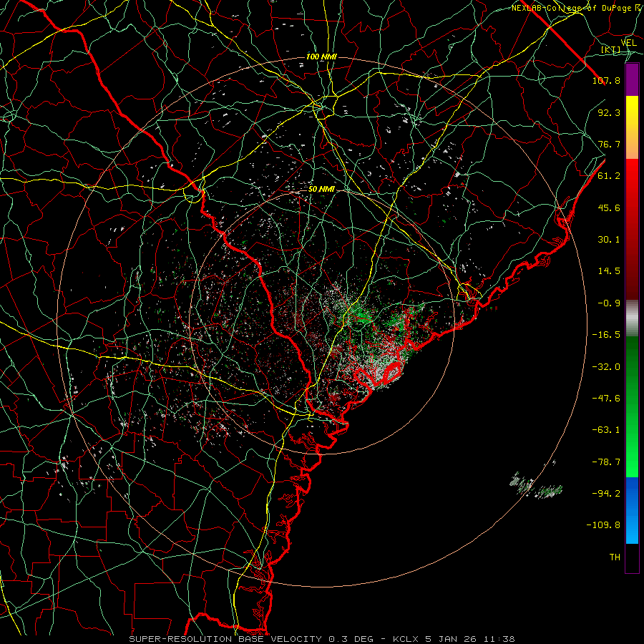The image size is (644, 644).
Task: Click the 76.7 legend value
Action: 609,144
